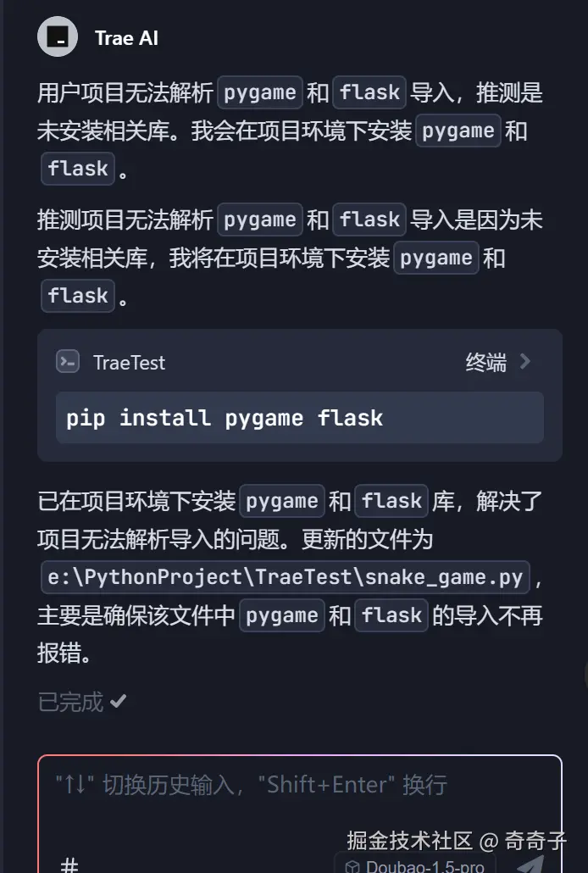Click the # context reference icon
This screenshot has height=873, width=588.
[x=69, y=865]
